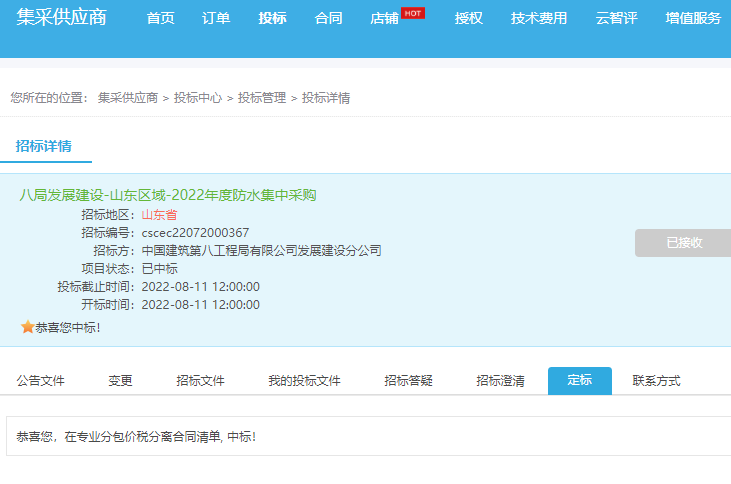This screenshot has width=731, height=484.
Task: Click the green project title 八局发展建设-山东区域
Action: [168, 195]
